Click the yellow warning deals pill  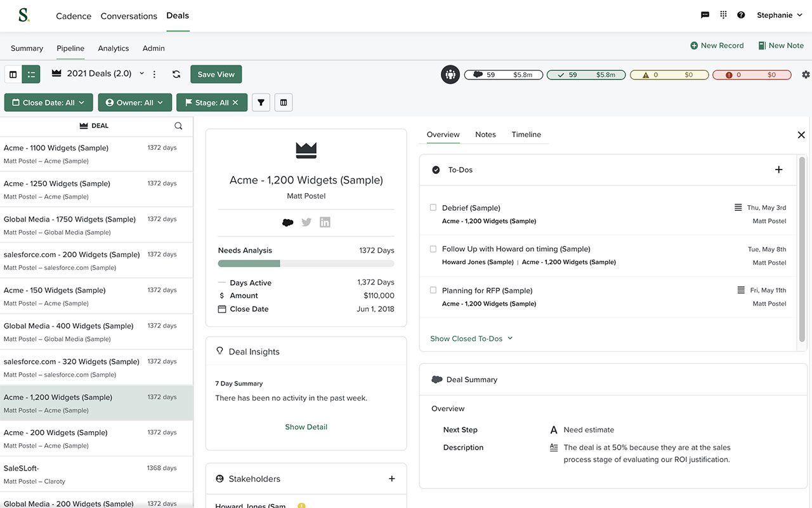[669, 75]
